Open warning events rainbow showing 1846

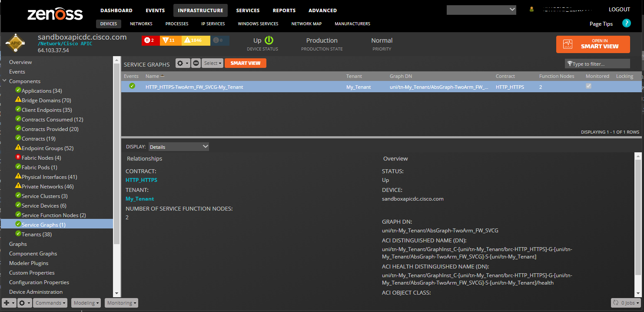pos(196,40)
